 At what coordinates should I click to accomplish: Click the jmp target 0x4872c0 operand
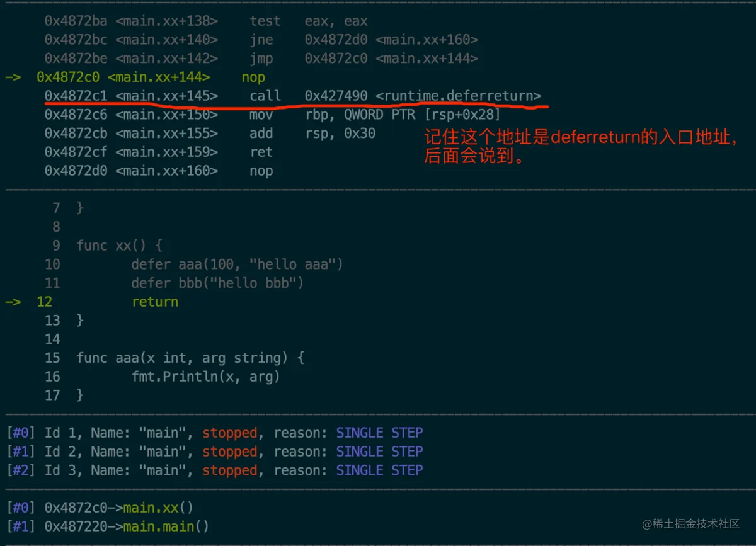coord(336,59)
